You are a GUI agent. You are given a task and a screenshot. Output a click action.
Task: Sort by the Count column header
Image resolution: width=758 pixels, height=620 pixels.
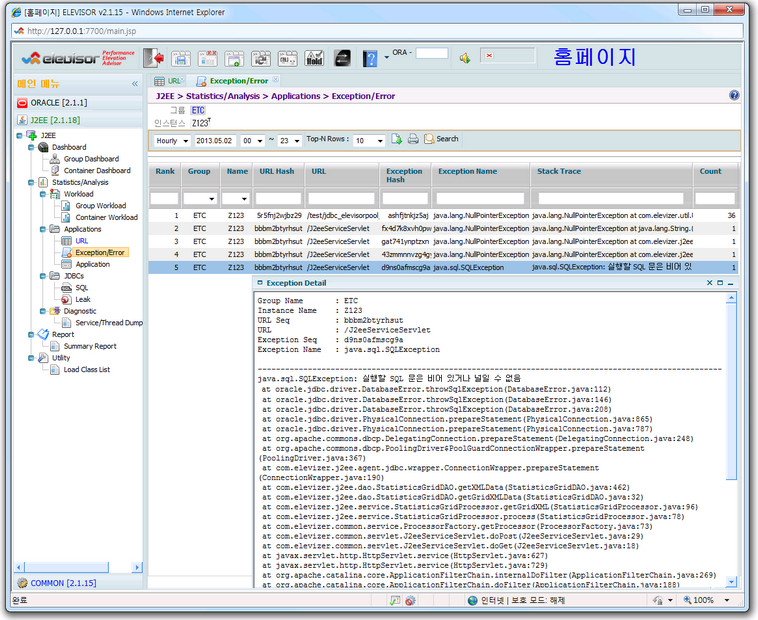coord(710,171)
